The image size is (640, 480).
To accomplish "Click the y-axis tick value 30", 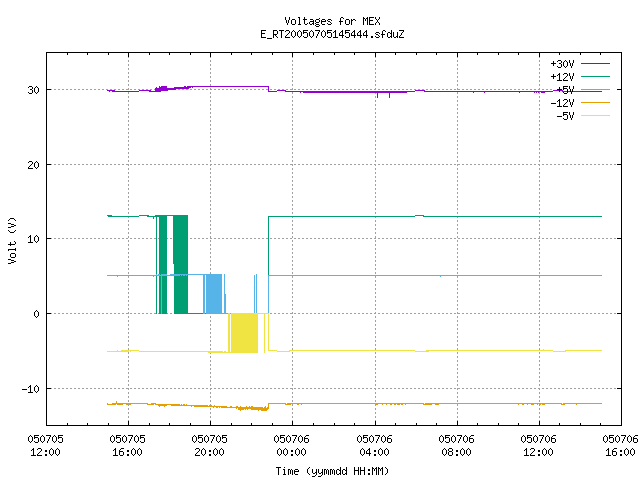I will pyautogui.click(x=33, y=90).
